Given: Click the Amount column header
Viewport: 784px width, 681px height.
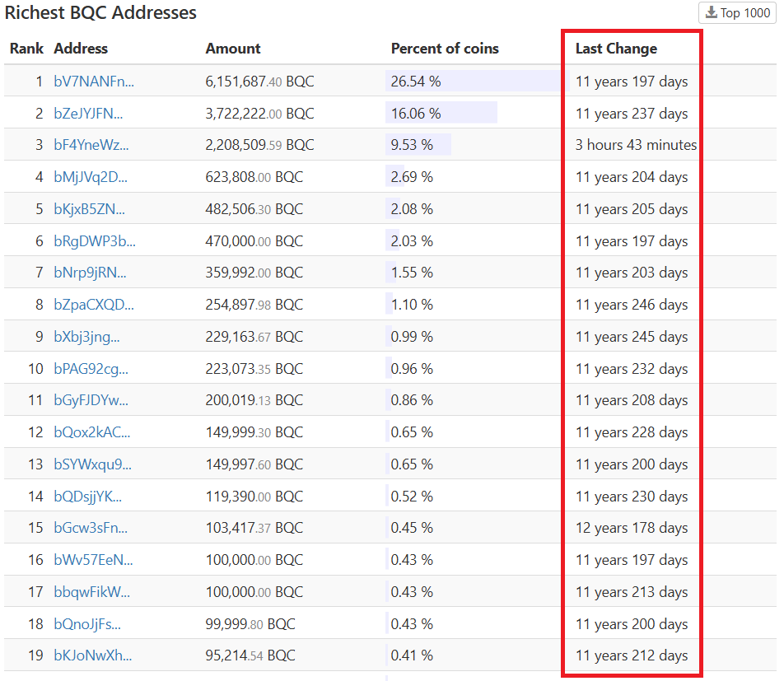Looking at the screenshot, I should (233, 49).
